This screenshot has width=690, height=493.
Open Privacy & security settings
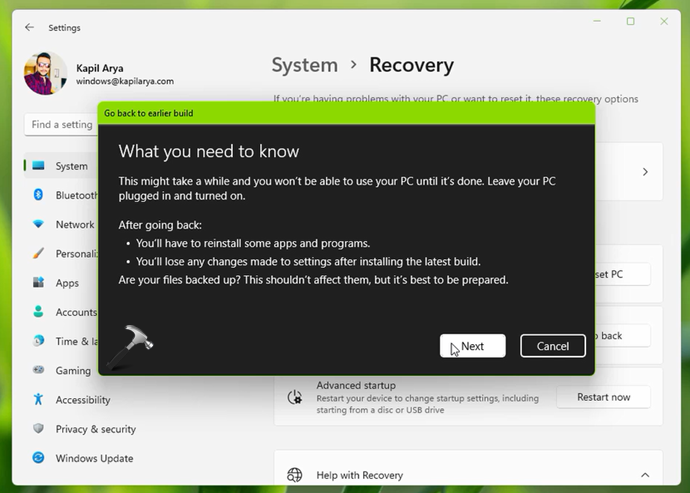pyautogui.click(x=95, y=429)
